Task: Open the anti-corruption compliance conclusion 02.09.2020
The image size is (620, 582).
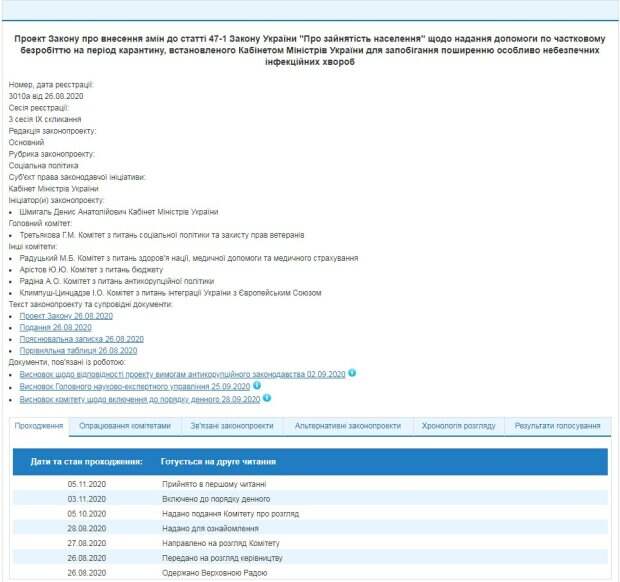Action: [182, 374]
